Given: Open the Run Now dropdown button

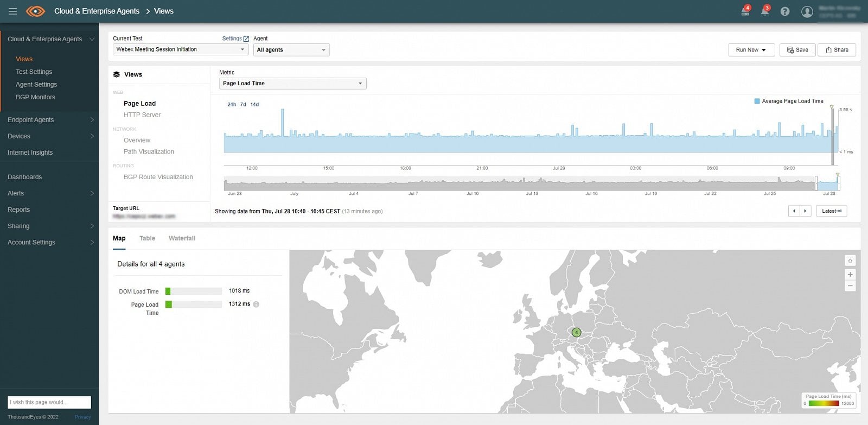Looking at the screenshot, I should click(x=751, y=50).
